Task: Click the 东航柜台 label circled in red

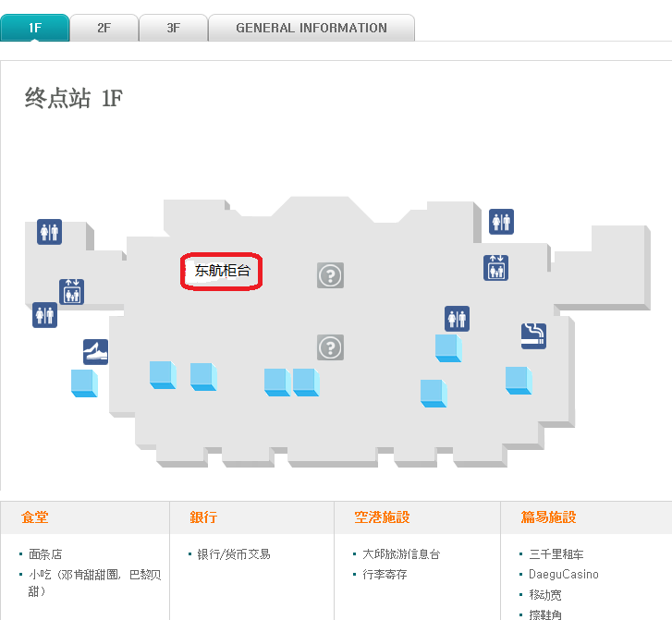Action: [222, 271]
